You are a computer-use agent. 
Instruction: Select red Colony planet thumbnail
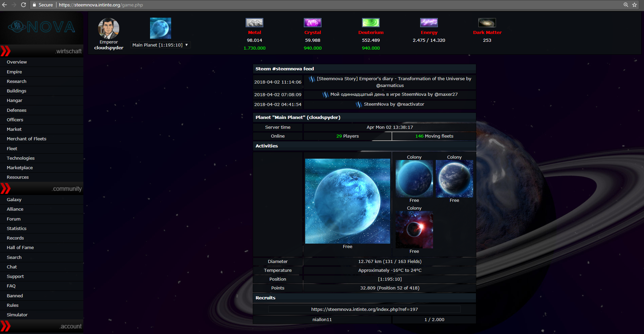pyautogui.click(x=414, y=230)
